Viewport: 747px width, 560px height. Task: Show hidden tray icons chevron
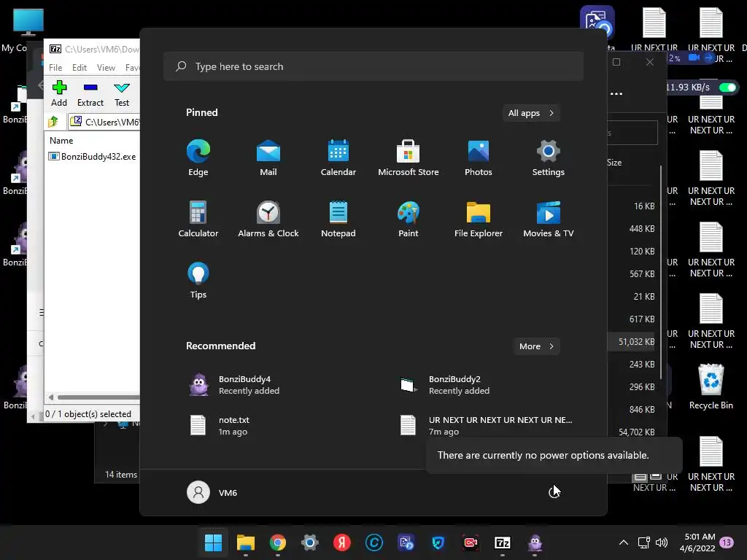click(623, 542)
